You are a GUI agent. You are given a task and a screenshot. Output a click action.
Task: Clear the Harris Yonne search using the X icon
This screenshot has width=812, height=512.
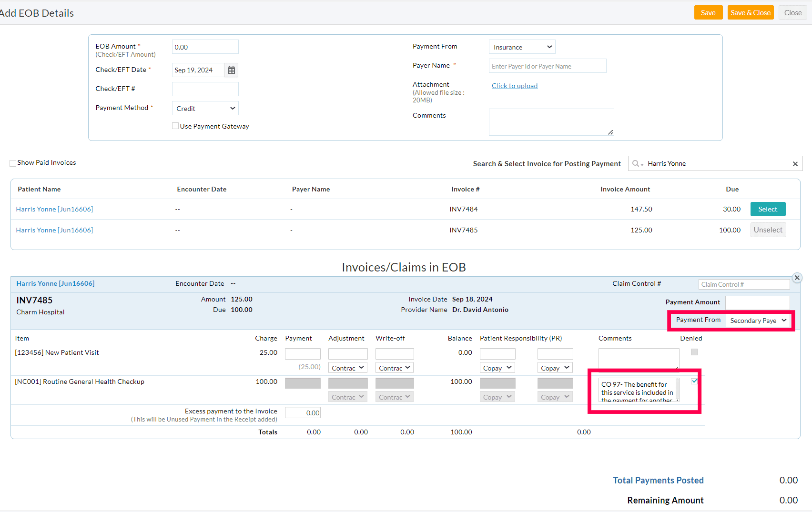[795, 163]
